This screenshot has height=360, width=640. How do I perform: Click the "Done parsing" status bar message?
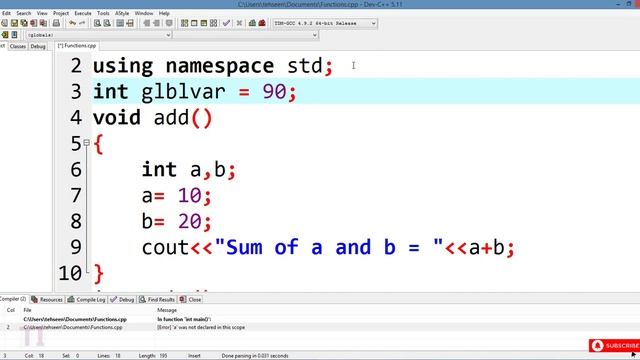[255, 356]
